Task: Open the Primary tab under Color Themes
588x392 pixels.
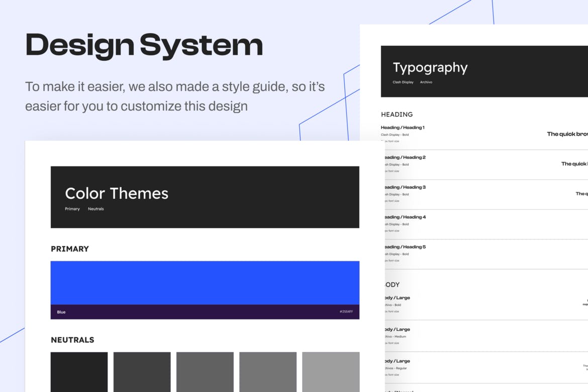Action: pyautogui.click(x=72, y=209)
